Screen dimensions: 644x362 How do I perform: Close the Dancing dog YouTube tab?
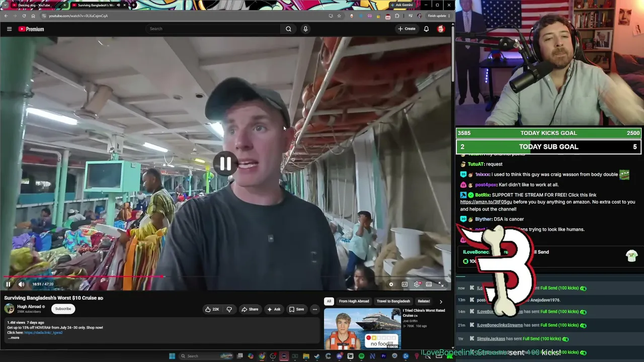[64, 5]
